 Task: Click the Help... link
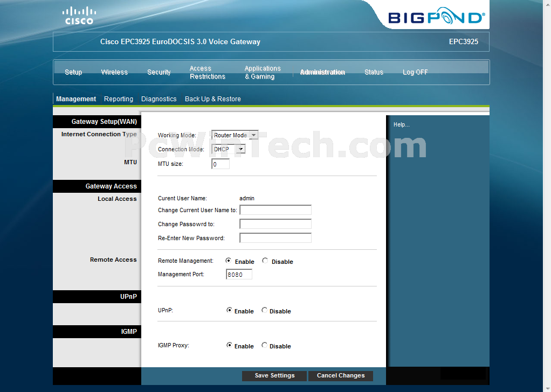[401, 124]
